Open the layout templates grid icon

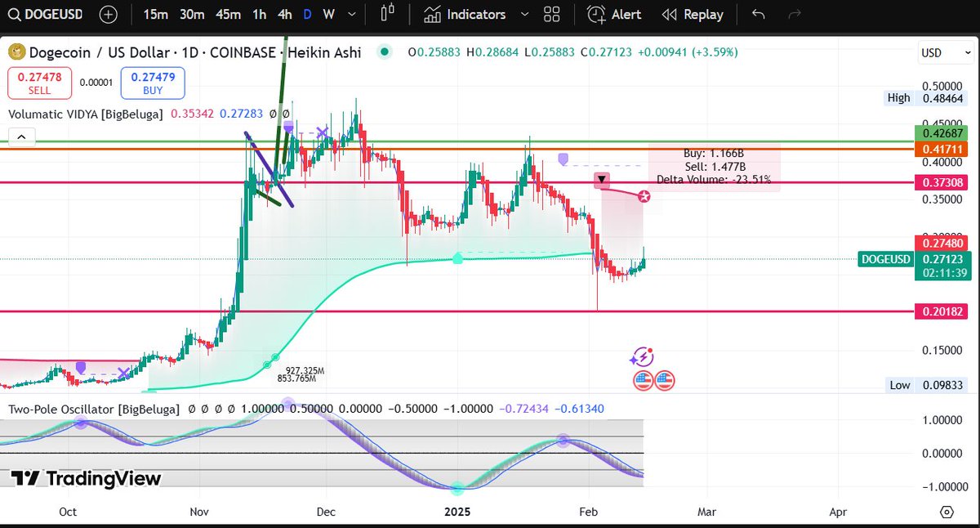552,15
